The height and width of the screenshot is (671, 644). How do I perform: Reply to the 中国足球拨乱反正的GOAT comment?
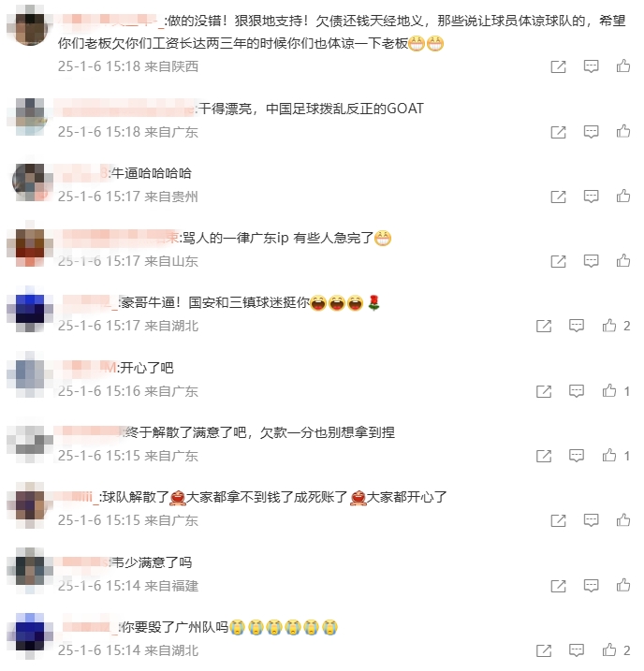(591, 132)
